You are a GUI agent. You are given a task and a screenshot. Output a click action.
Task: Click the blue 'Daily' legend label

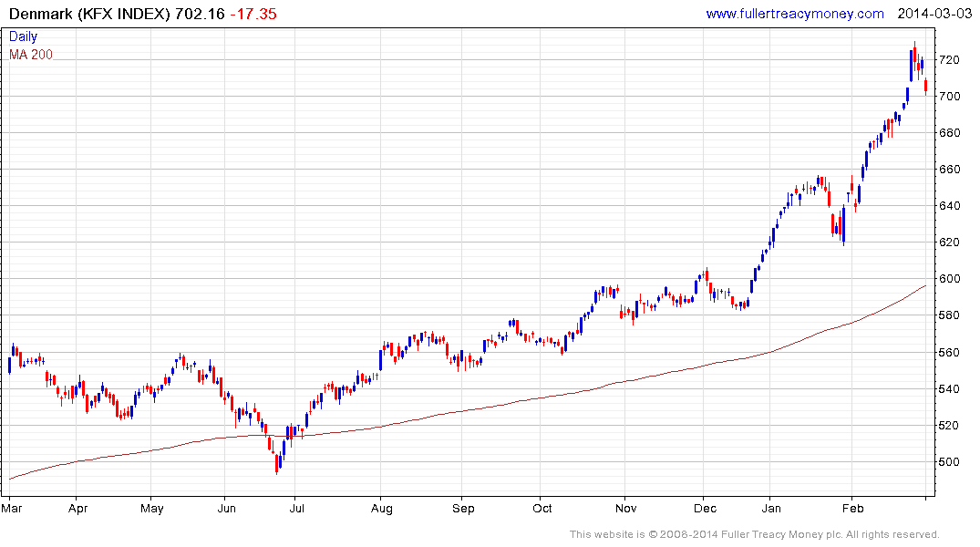(x=23, y=36)
